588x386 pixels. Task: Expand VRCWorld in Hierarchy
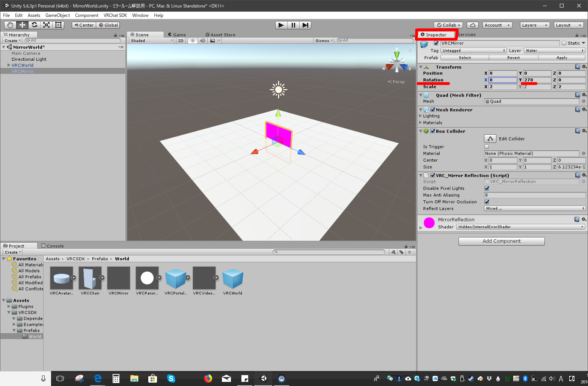(x=9, y=65)
